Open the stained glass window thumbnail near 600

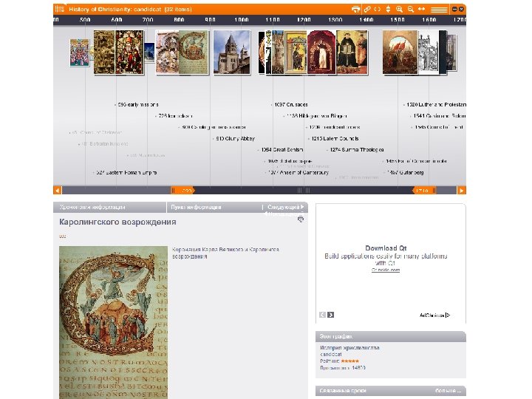[129, 52]
